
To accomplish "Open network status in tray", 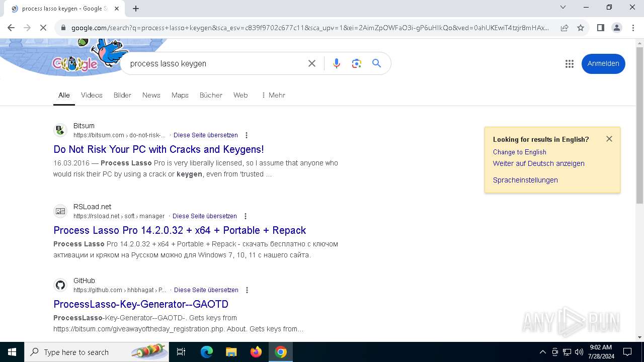I will pyautogui.click(x=567, y=352).
